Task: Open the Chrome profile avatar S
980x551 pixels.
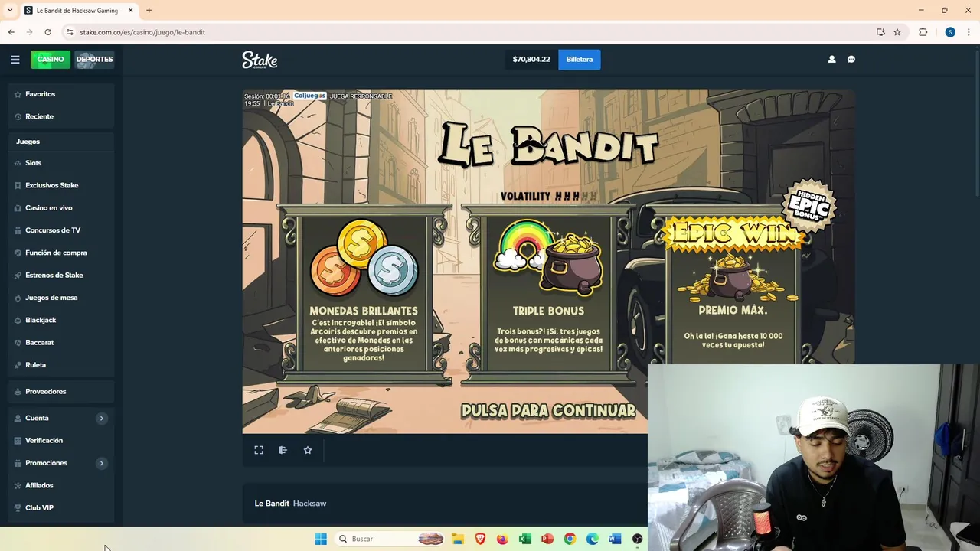Action: point(950,32)
